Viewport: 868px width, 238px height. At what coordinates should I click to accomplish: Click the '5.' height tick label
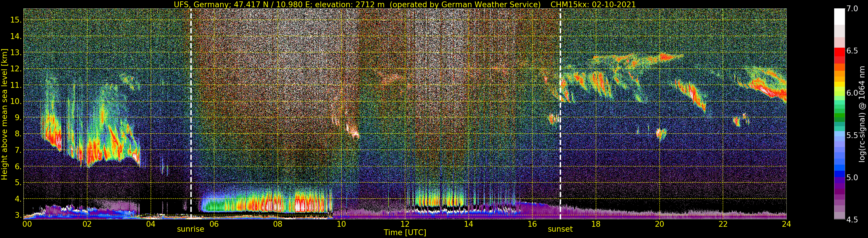coord(18,183)
